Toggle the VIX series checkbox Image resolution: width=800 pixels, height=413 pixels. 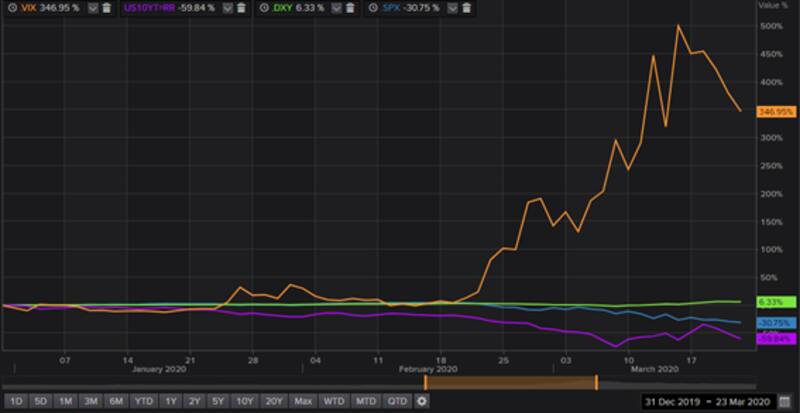(92, 7)
